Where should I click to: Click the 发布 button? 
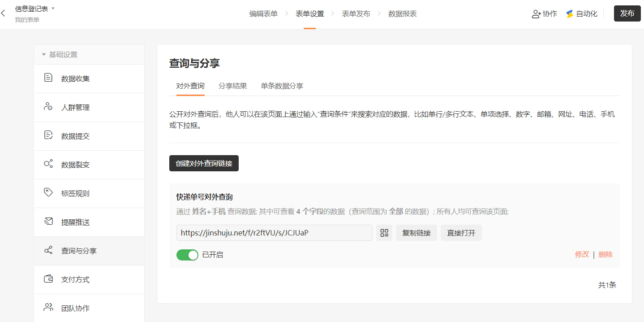click(x=627, y=13)
